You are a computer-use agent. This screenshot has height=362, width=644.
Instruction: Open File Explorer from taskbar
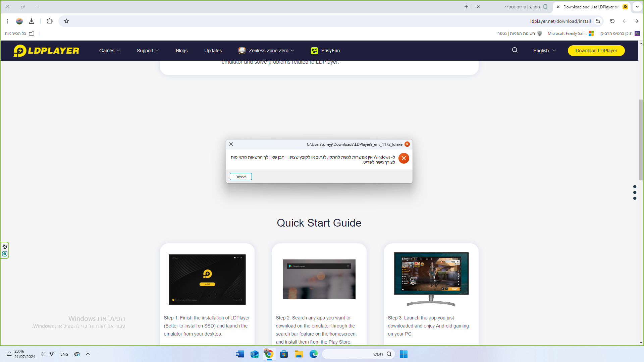299,354
